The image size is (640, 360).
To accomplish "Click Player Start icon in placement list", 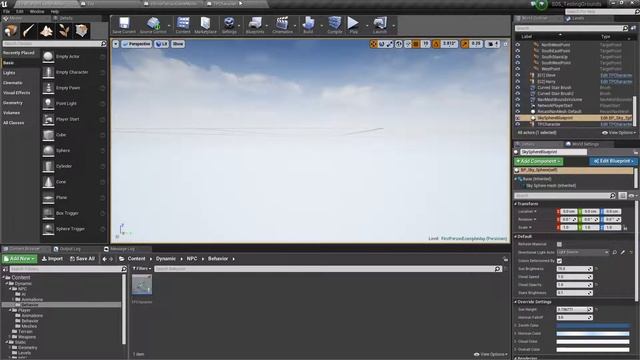I will tap(48, 119).
